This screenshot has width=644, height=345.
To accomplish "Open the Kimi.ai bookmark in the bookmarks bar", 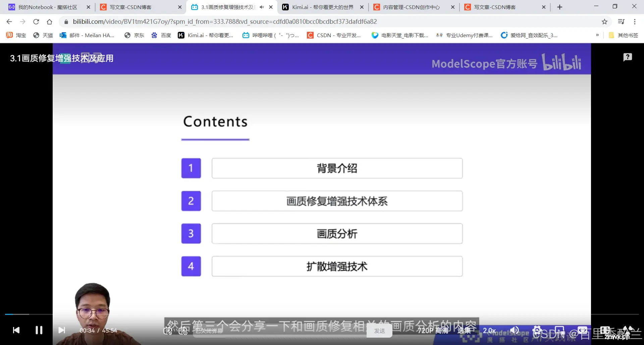I will pyautogui.click(x=205, y=35).
